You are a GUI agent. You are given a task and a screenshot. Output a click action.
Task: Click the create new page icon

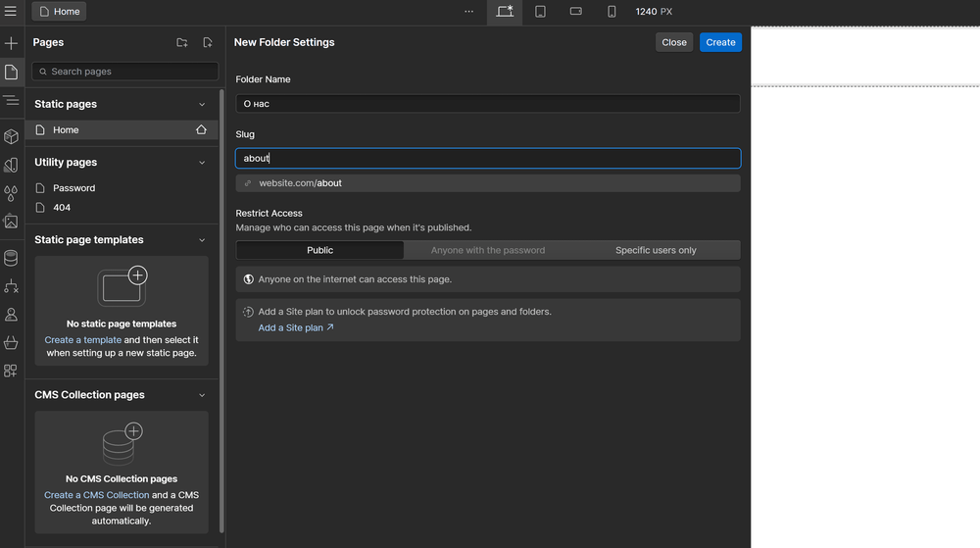[x=207, y=43]
